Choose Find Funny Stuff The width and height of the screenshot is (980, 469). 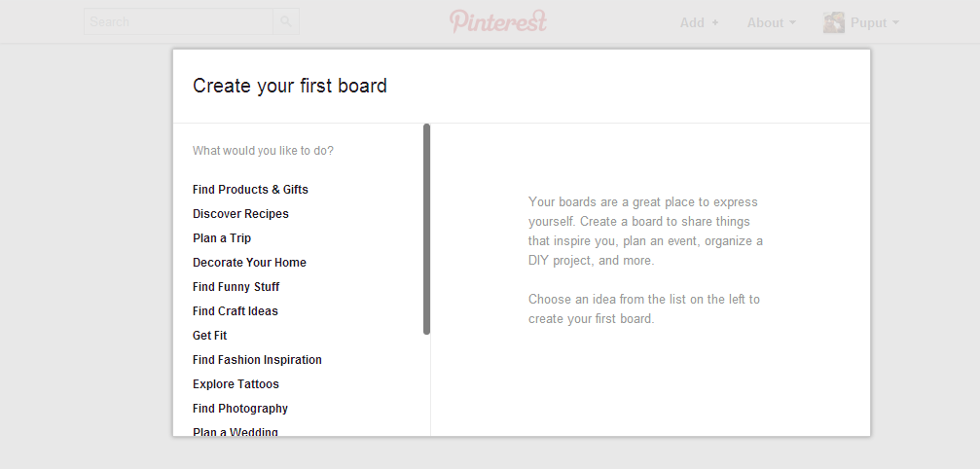tap(236, 287)
